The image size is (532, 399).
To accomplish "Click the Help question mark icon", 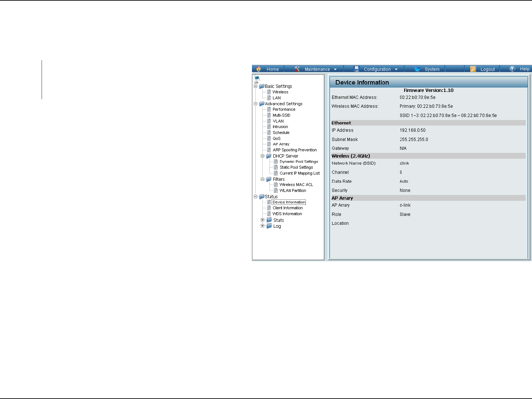I will tap(512, 69).
